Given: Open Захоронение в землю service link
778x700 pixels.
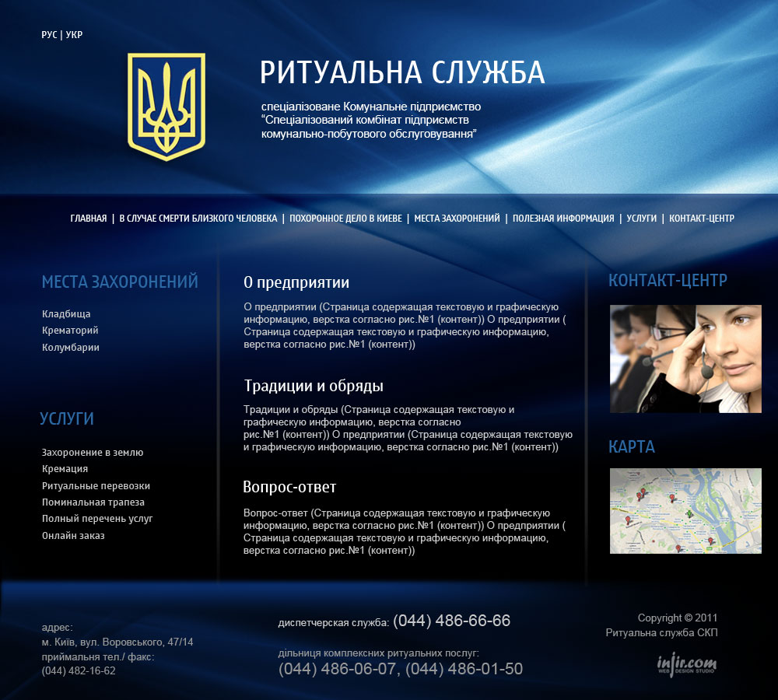Looking at the screenshot, I should (93, 453).
